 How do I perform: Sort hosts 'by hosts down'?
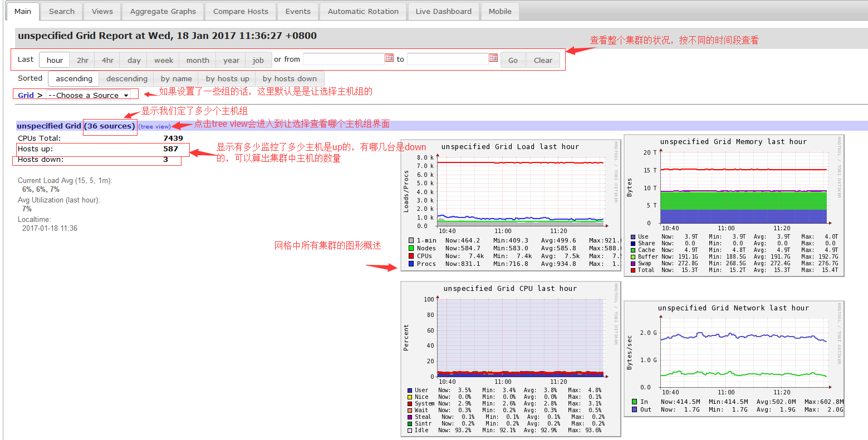(x=290, y=78)
